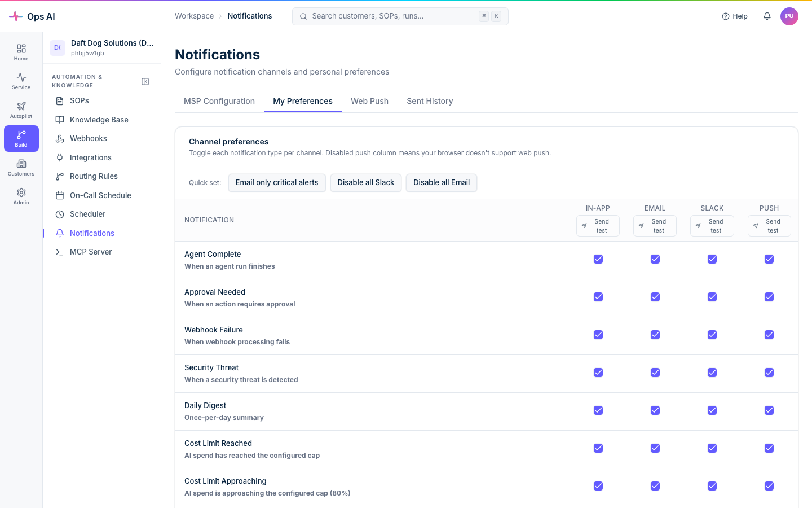Click the Help question mark icon
This screenshot has height=508, width=812.
tap(726, 16)
